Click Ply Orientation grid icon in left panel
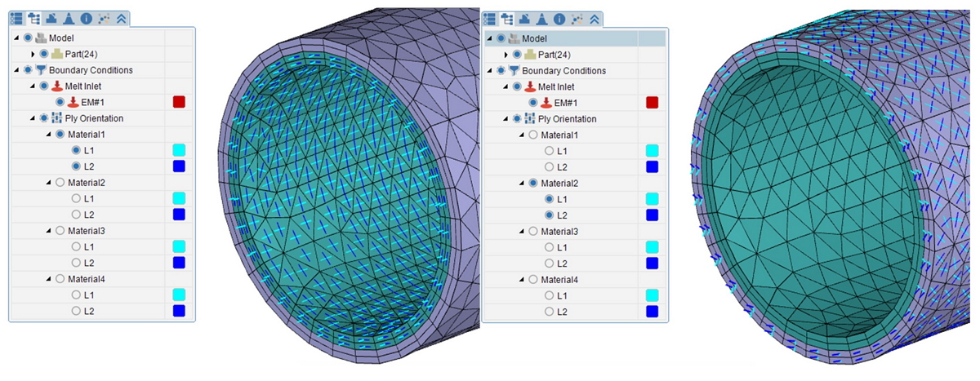 [x=57, y=118]
